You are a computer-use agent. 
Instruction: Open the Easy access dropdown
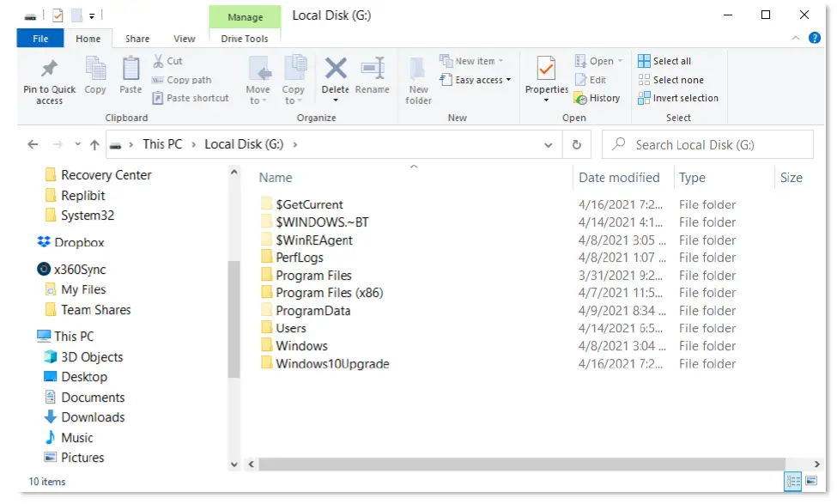(x=476, y=80)
